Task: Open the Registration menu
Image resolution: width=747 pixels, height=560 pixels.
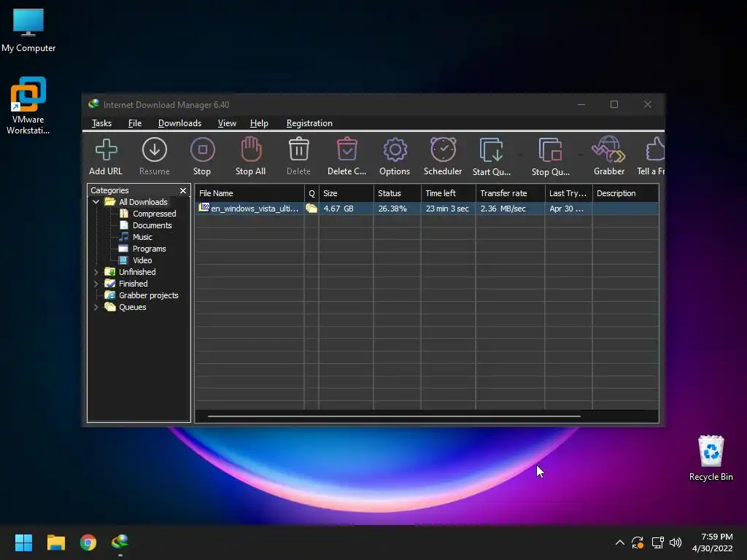Action: 309,123
